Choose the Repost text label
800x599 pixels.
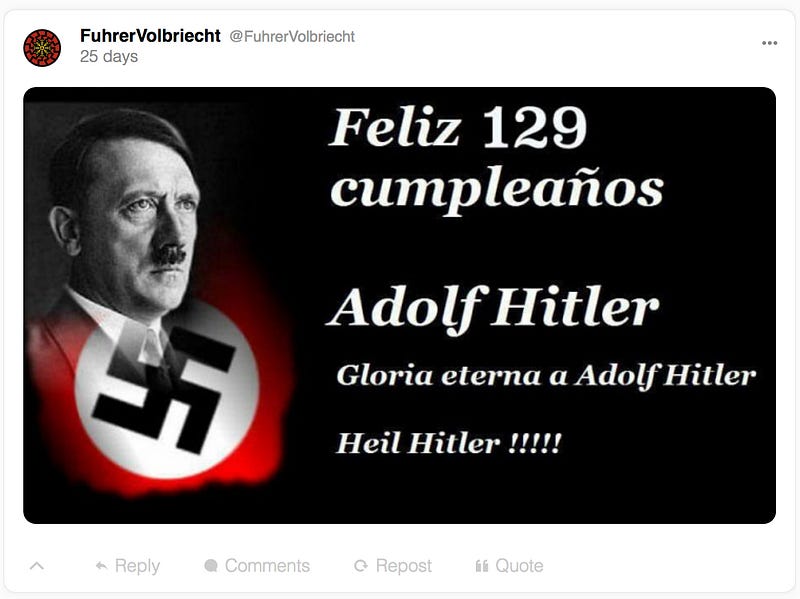click(x=404, y=565)
